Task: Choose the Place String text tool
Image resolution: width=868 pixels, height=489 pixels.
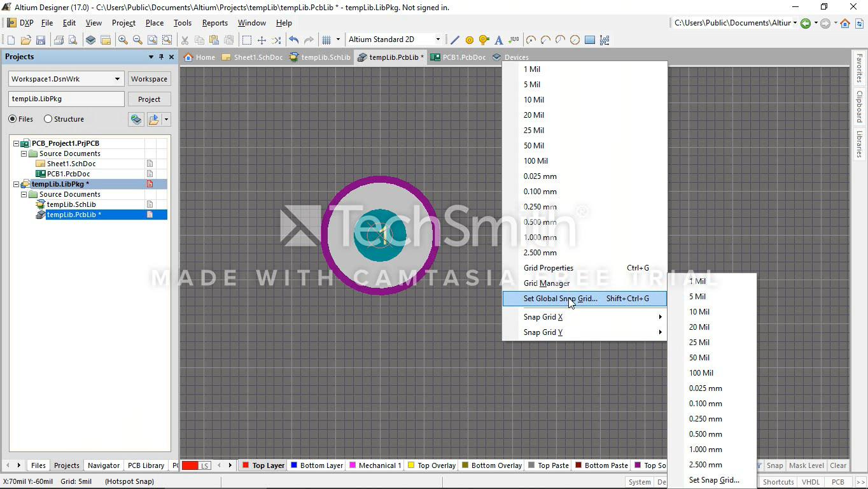Action: [x=499, y=40]
